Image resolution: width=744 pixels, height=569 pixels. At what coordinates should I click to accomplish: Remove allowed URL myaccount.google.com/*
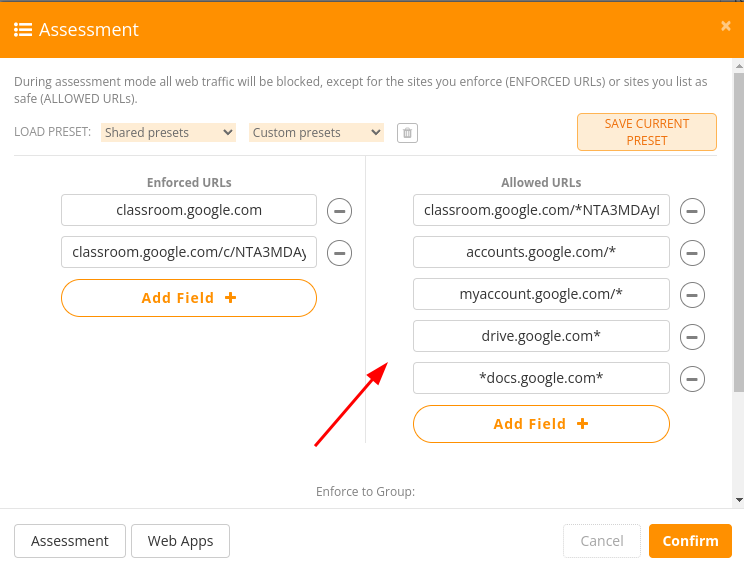(x=692, y=295)
